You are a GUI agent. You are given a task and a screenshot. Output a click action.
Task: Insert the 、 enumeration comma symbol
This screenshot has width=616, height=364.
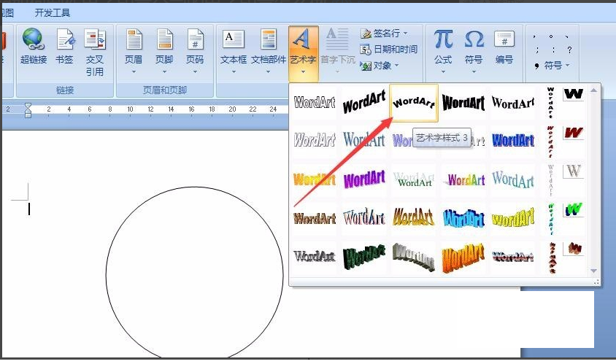(x=567, y=36)
